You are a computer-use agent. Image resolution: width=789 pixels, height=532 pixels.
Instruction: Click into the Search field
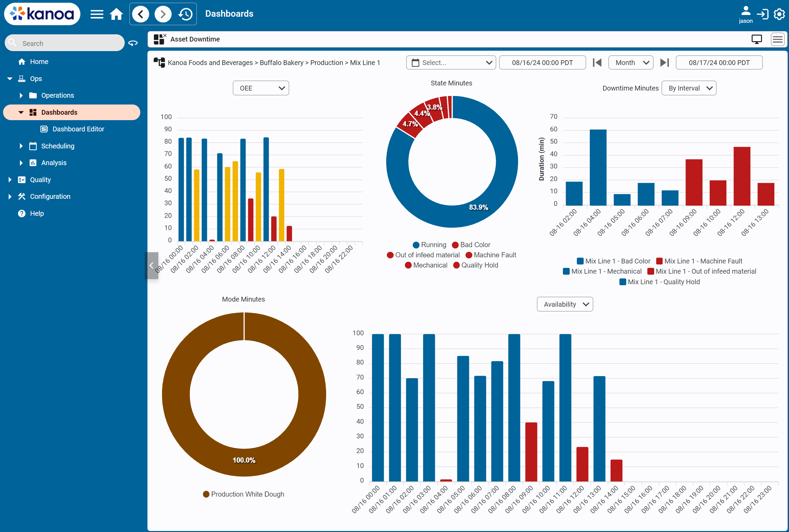click(x=65, y=43)
